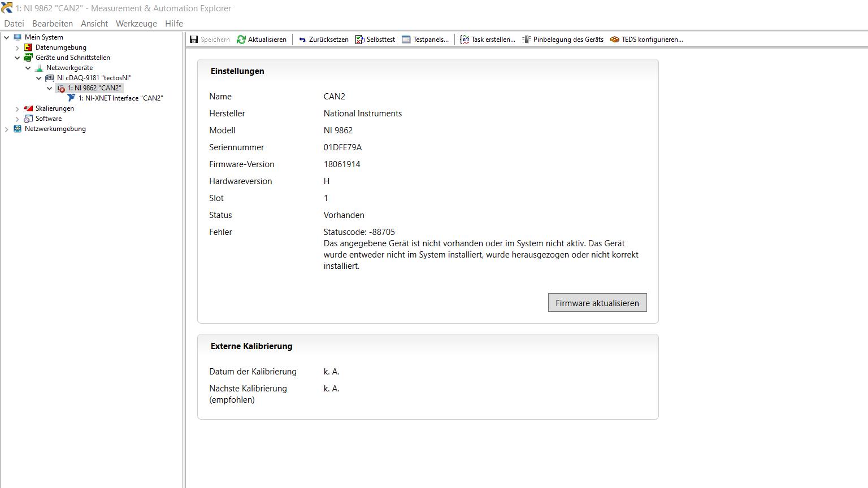Click Zurücksetzen toolbar label
Viewport: 868px width, 488px height.
(x=329, y=40)
